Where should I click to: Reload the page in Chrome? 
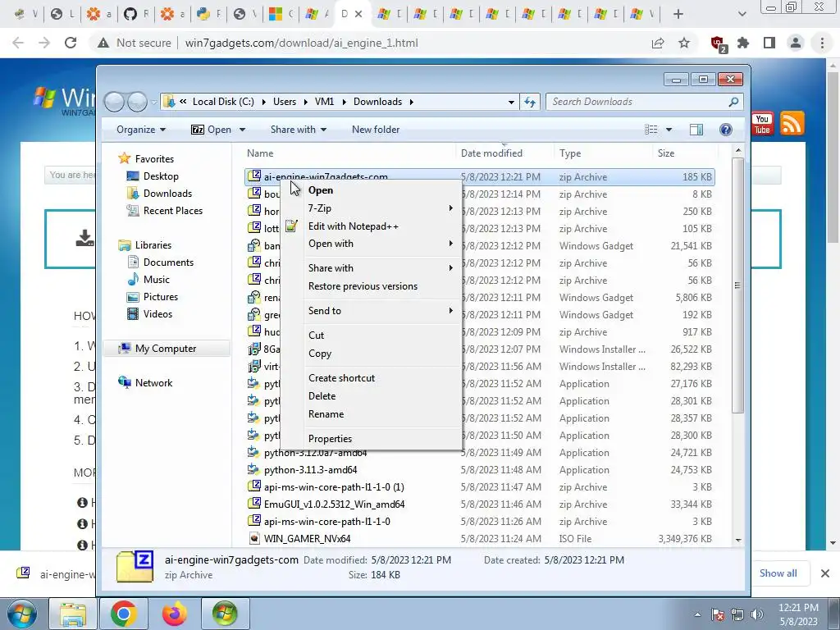71,43
